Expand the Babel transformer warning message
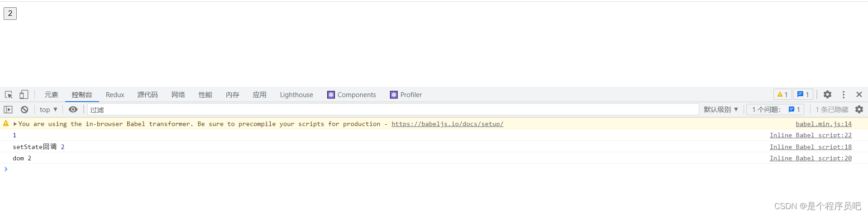Screen dimensions: 868x215 pos(15,124)
